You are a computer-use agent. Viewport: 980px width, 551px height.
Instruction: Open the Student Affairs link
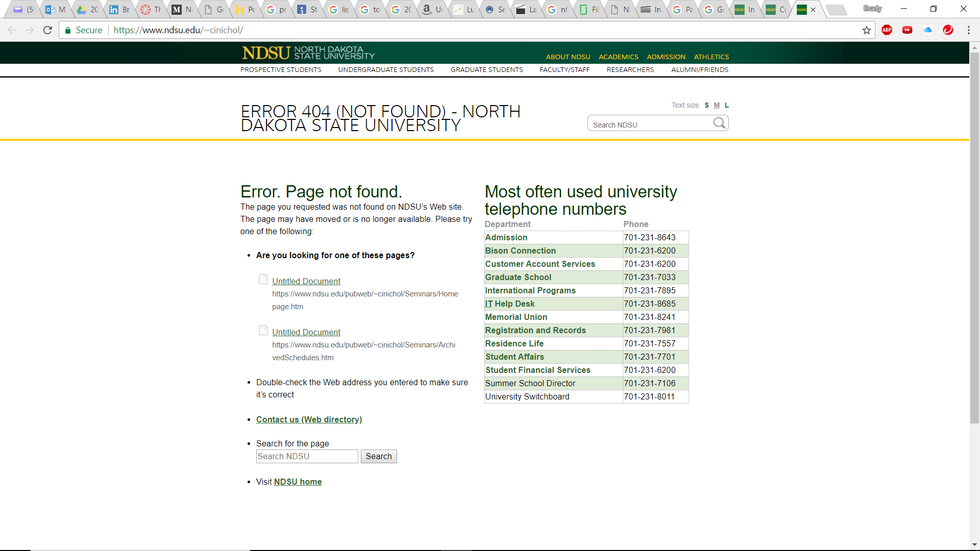point(514,357)
